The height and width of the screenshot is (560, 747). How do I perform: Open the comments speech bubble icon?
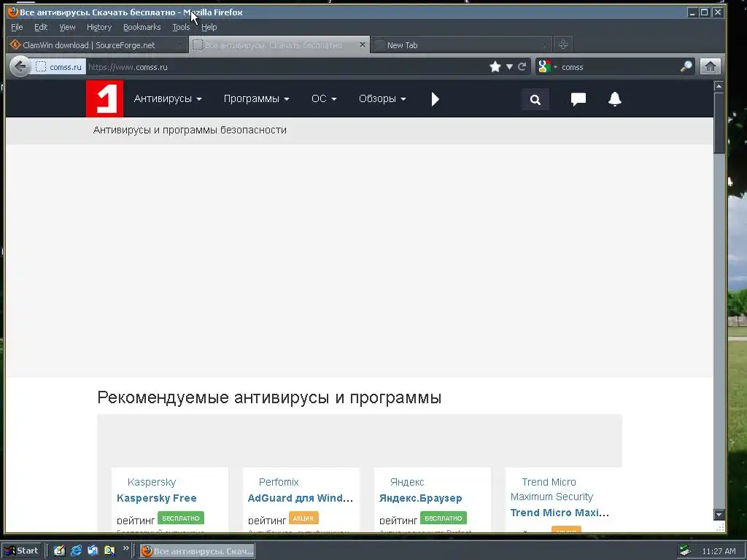pyautogui.click(x=578, y=99)
